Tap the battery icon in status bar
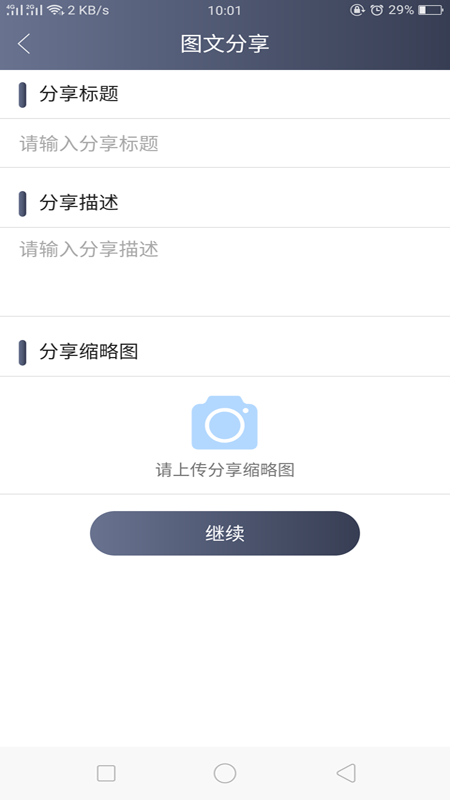Screen dimensions: 450x800 (x=431, y=10)
